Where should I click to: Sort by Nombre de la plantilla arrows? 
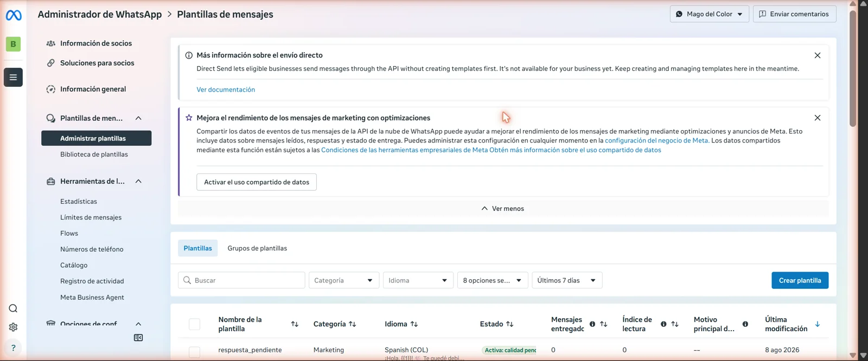tap(295, 324)
